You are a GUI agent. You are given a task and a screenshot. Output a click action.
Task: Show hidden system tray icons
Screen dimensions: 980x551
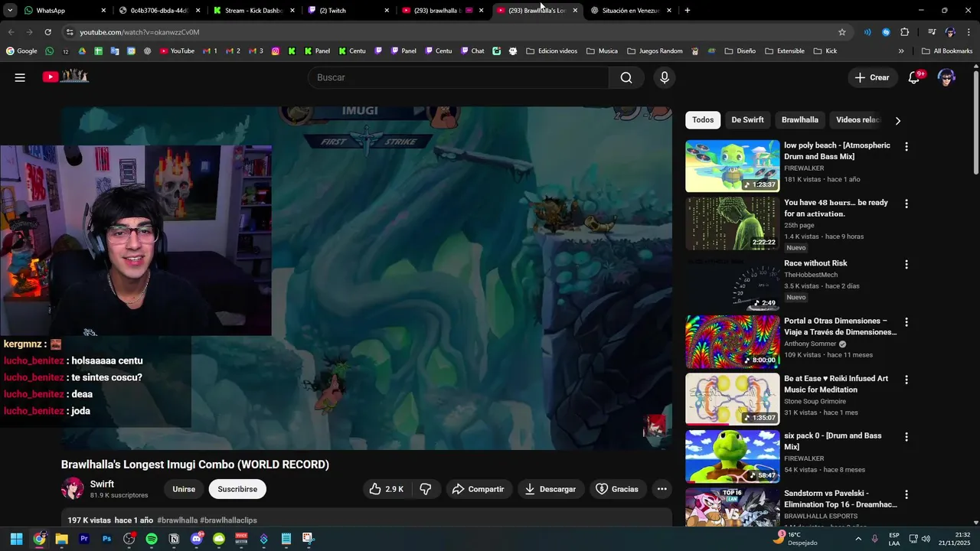(857, 539)
